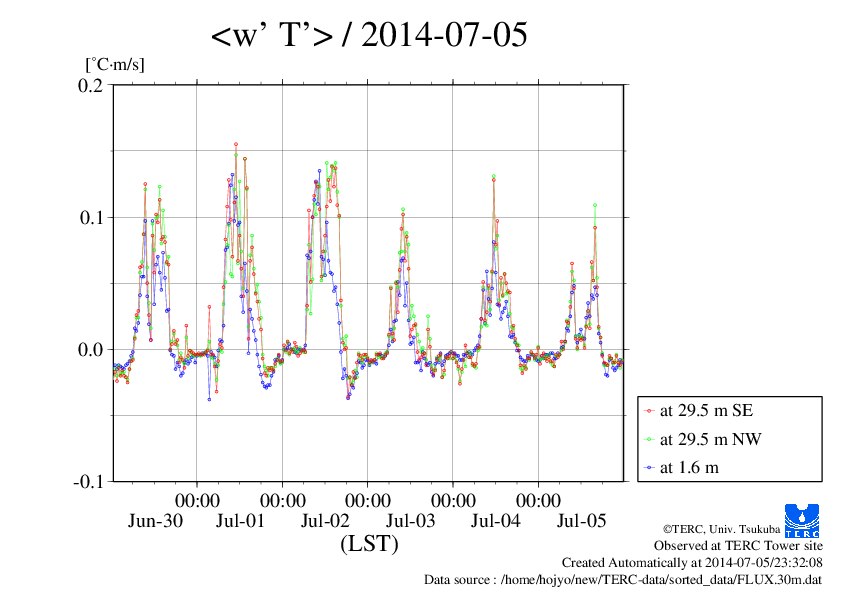Image resolution: width=842 pixels, height=595 pixels.
Task: Click the 0.1 y-axis value
Action: 91,217
